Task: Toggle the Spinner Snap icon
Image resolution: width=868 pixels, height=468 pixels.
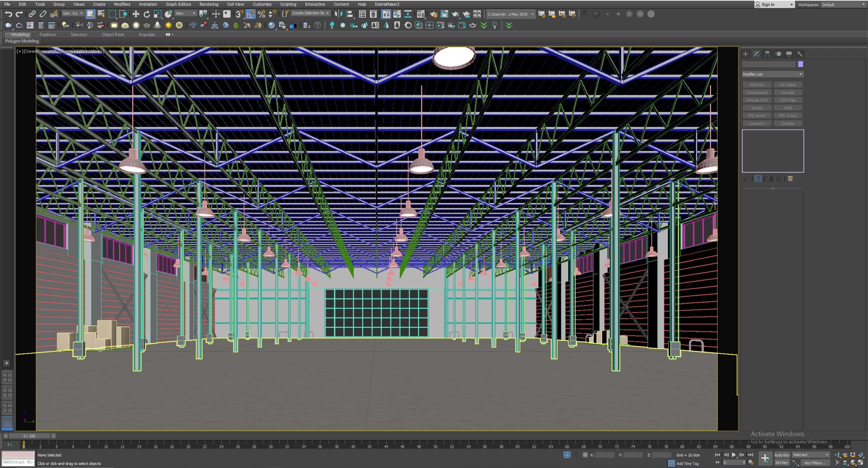Action: 272,14
